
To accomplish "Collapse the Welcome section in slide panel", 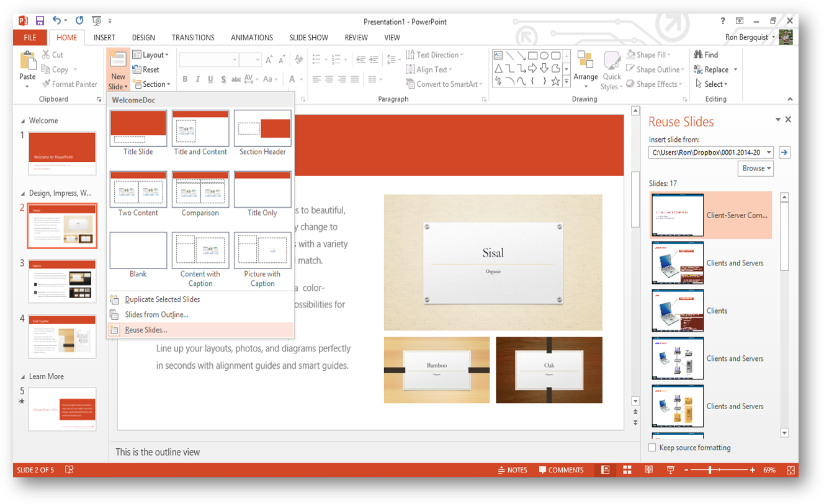I will (24, 121).
